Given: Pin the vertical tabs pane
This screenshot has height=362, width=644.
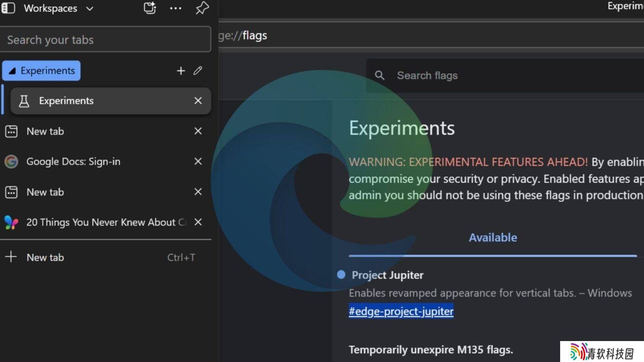Looking at the screenshot, I should [x=202, y=8].
